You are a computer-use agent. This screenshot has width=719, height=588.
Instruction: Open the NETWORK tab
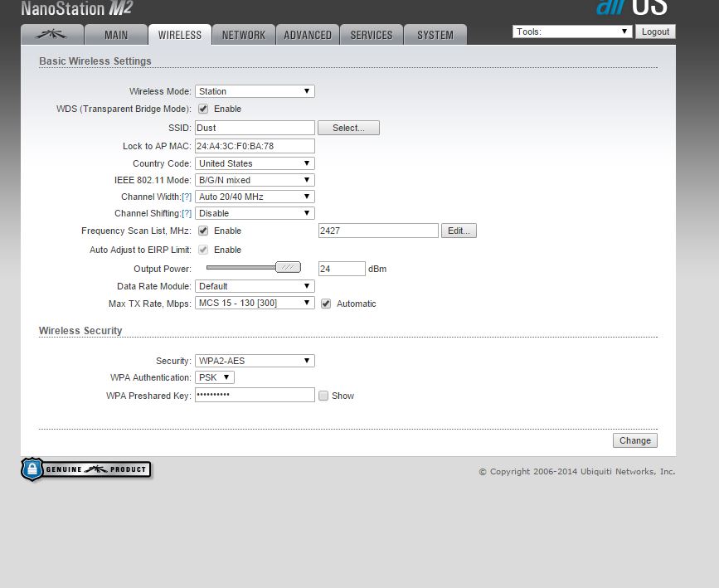click(244, 34)
